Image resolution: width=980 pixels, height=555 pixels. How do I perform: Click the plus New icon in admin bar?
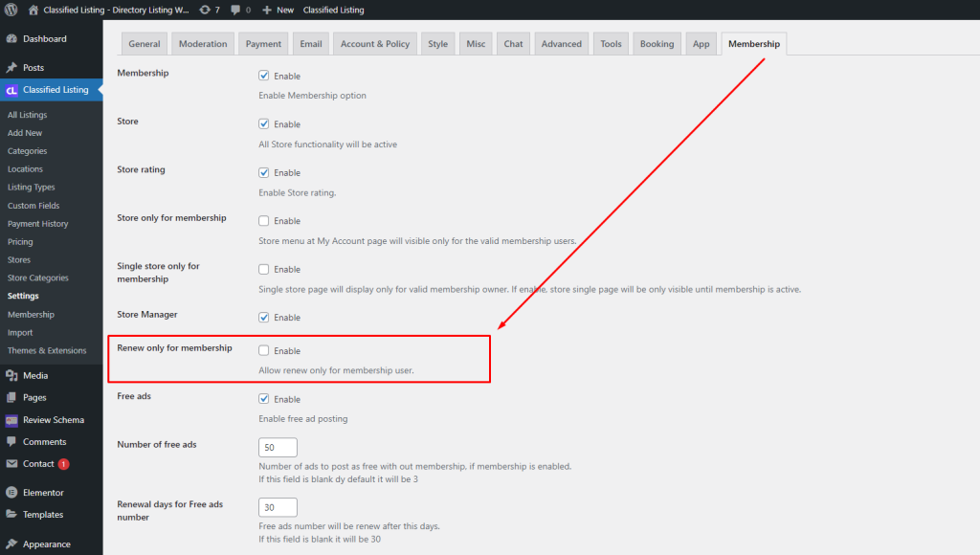pos(267,10)
